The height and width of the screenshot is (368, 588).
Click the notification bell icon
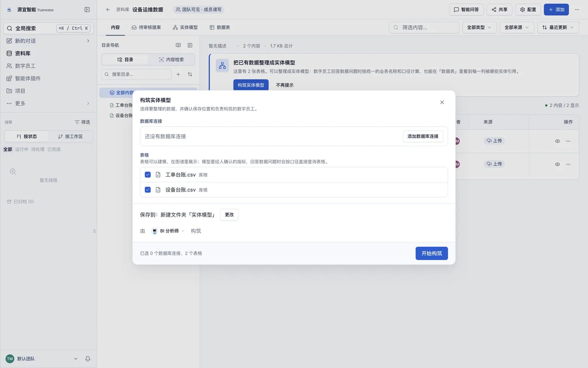(88, 358)
